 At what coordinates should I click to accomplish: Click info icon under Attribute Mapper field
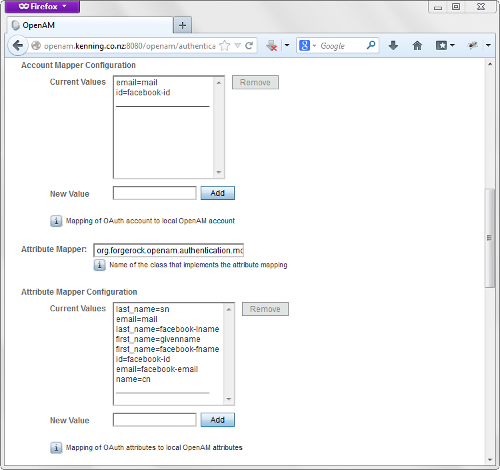click(99, 265)
